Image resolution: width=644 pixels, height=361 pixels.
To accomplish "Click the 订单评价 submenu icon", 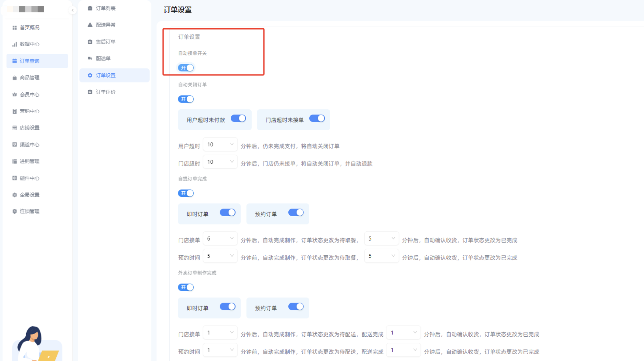I will tap(90, 92).
